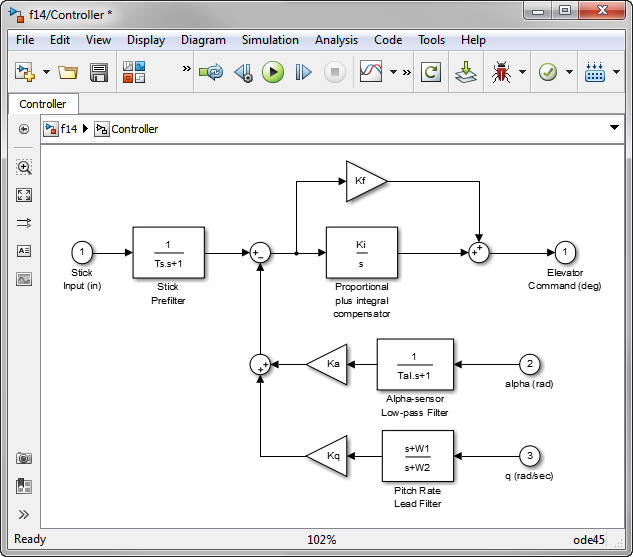Select the Zoom tool in left palette
Image resolution: width=633 pixels, height=557 pixels.
(x=24, y=167)
